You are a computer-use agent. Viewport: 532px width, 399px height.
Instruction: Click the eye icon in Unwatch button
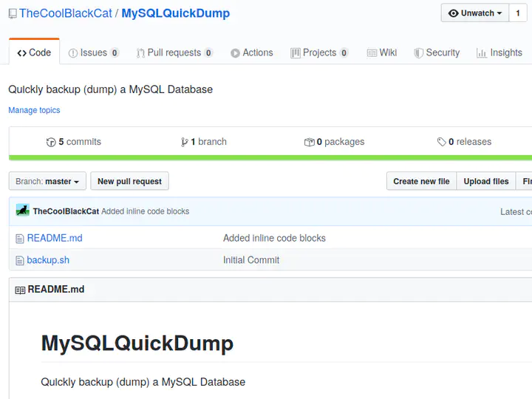[453, 13]
